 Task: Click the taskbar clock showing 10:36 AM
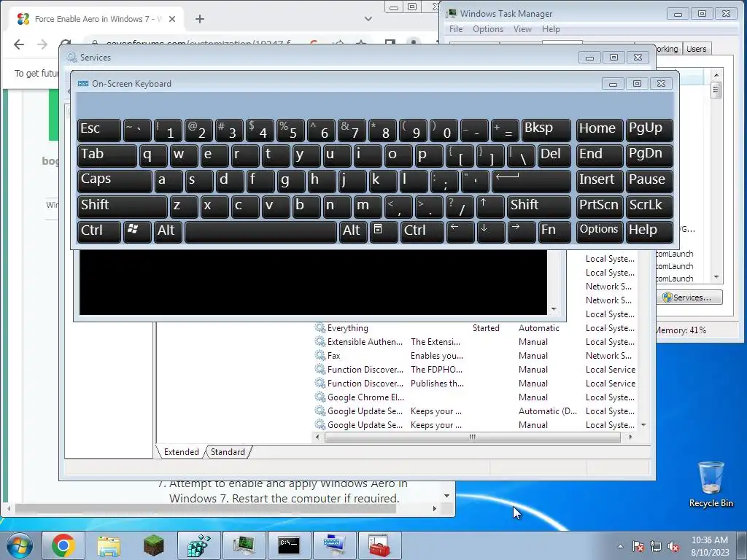(x=710, y=545)
